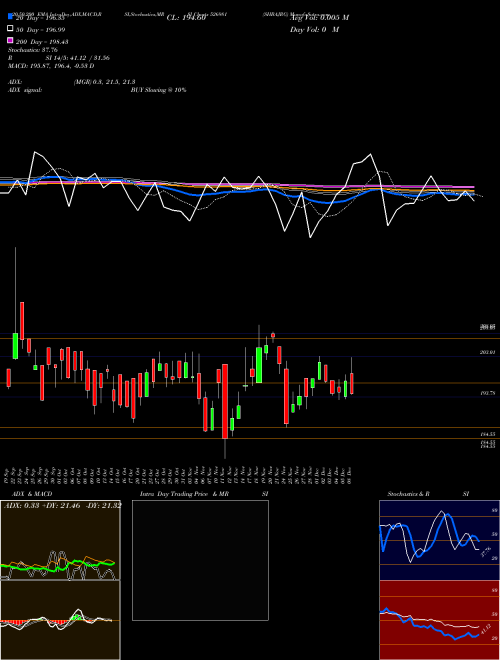Click the 'MACD: 195.87, 196.4, -0.53 D' line
500x660 pixels.
point(51,66)
